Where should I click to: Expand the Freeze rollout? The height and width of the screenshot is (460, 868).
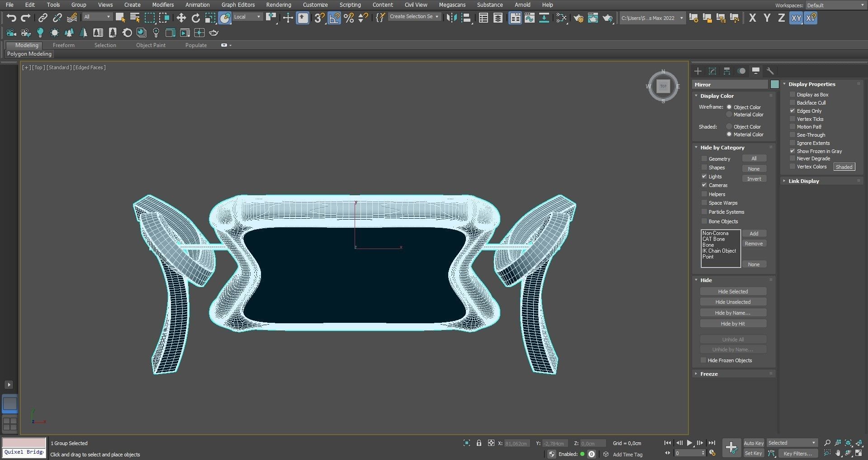click(x=709, y=374)
